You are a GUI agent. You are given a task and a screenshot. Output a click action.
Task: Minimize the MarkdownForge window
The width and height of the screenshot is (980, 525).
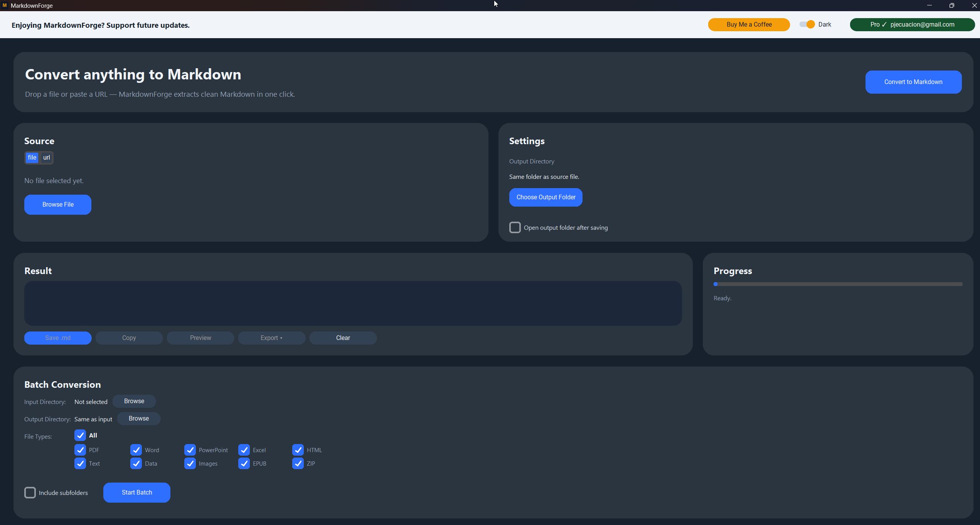(929, 5)
